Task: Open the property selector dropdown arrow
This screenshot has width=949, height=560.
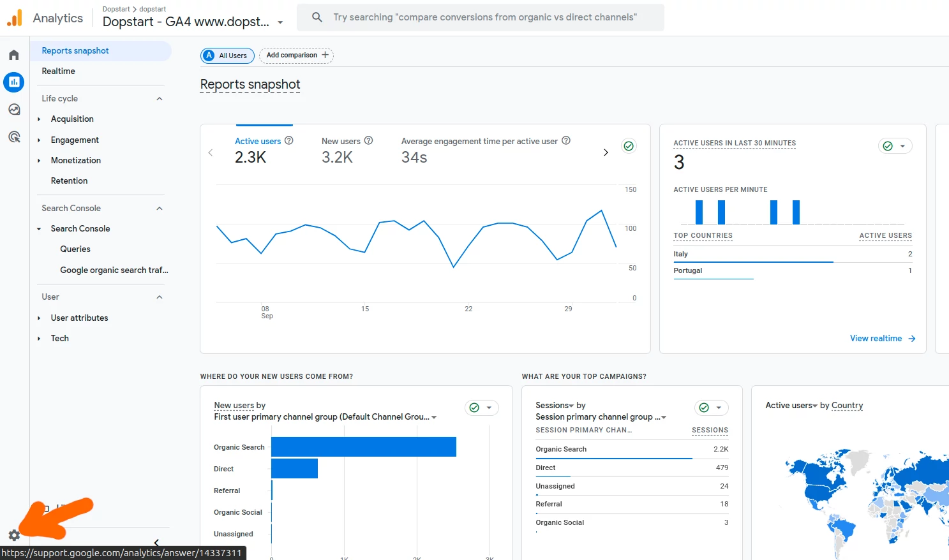Action: tap(280, 22)
